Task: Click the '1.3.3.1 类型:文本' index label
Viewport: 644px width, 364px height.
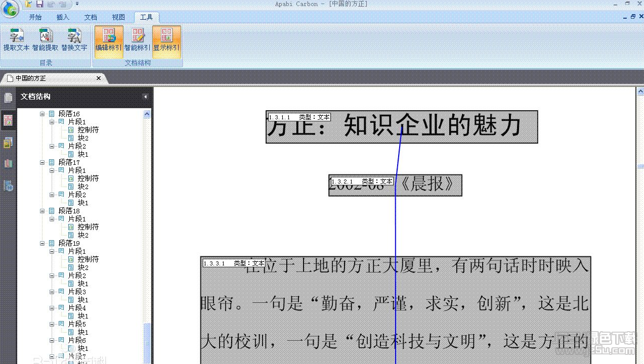Action: point(234,263)
